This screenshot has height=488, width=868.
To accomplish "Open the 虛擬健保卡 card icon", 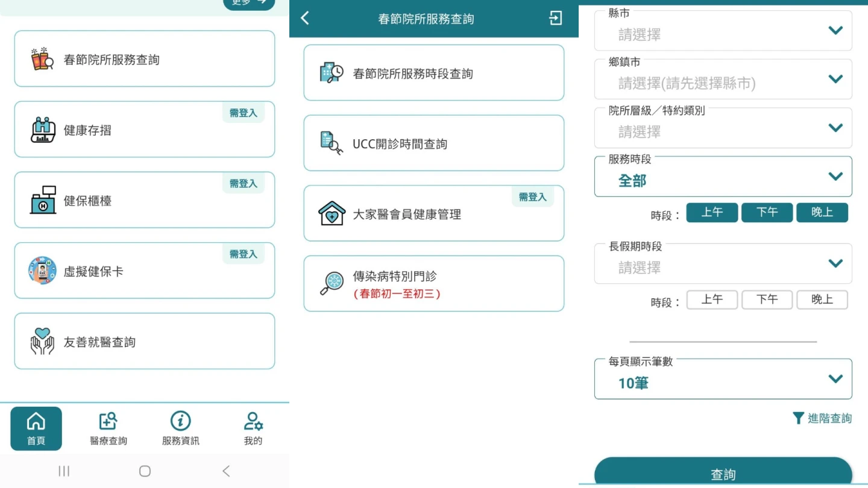I will [x=42, y=271].
